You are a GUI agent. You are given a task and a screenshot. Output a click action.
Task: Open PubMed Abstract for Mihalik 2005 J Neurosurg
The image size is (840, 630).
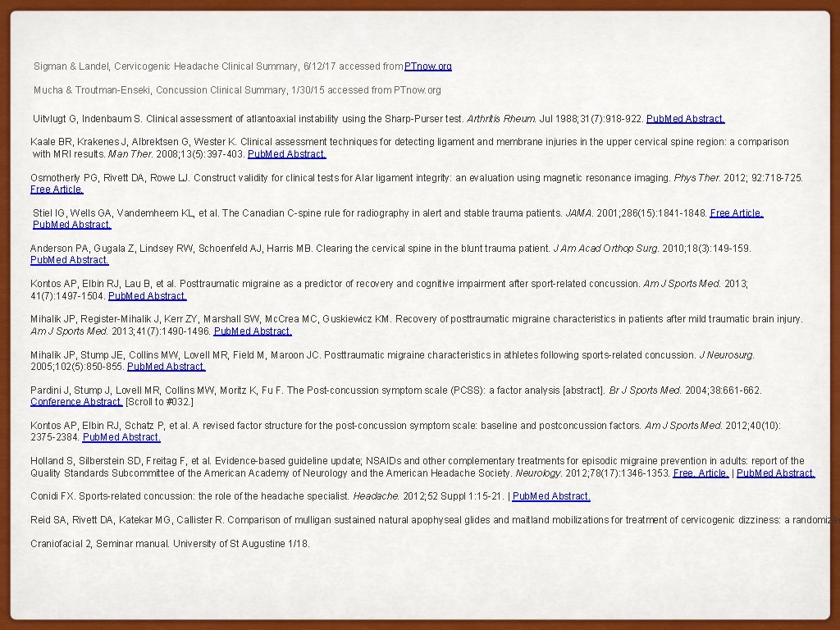(x=166, y=367)
